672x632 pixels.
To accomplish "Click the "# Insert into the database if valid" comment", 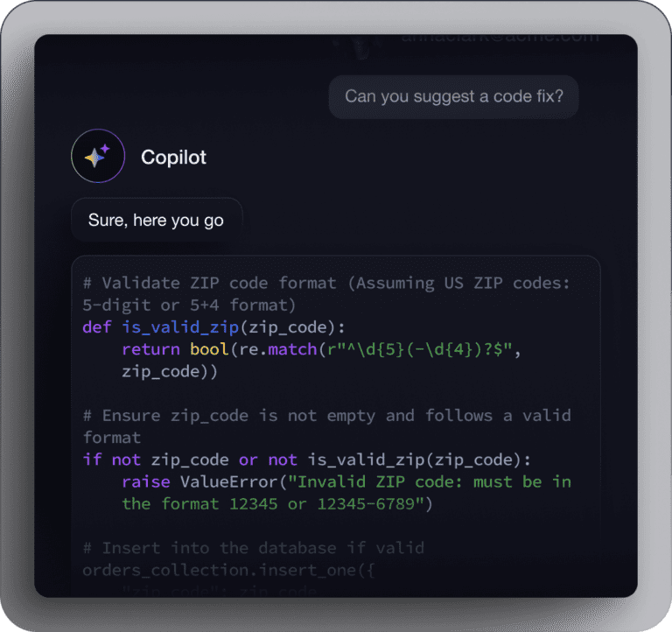I will point(254,548).
